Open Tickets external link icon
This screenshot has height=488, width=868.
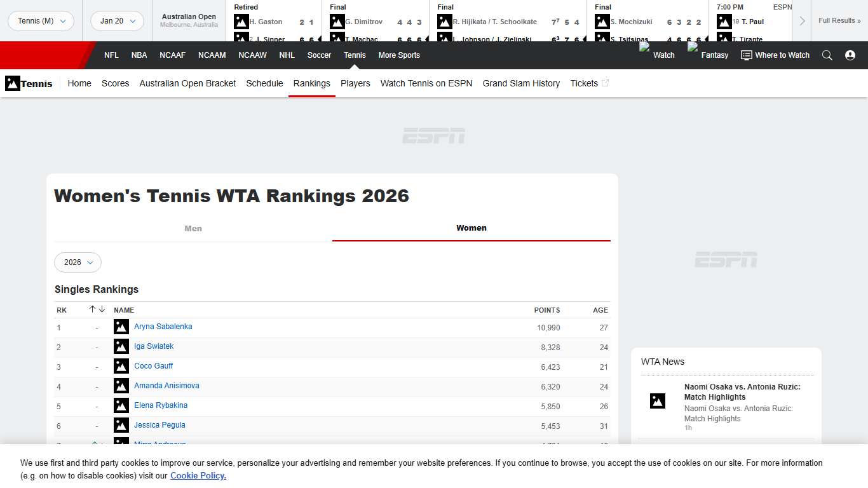coord(604,82)
